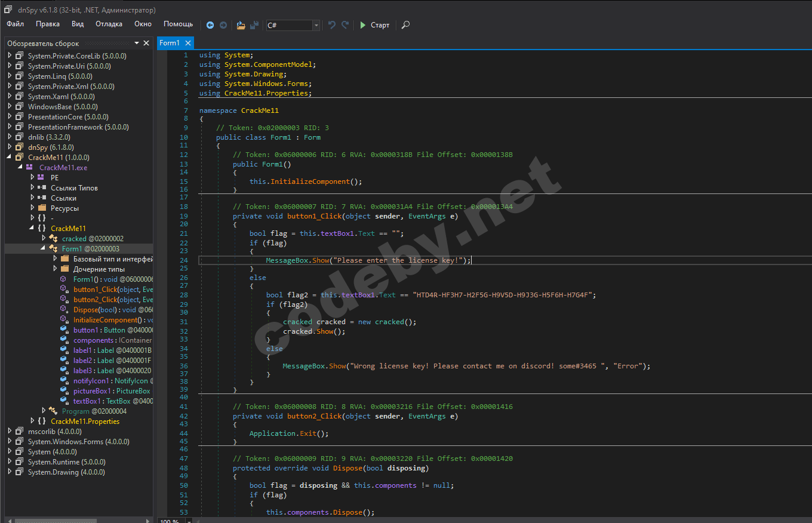Image resolution: width=812 pixels, height=523 pixels.
Task: Collapse the CrackMe11 (1.0.0.0) assembly node
Action: point(10,157)
